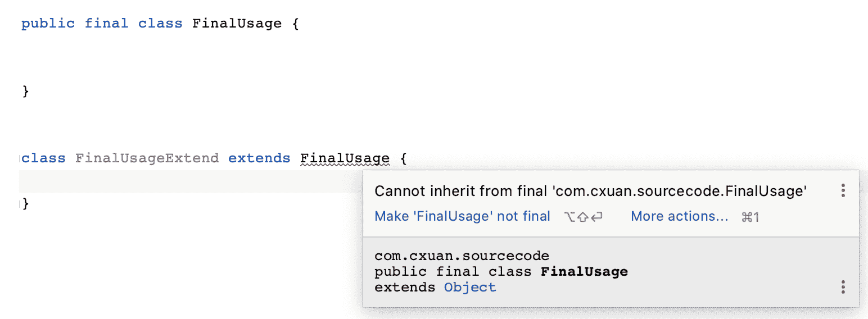Screen dimensions: 868x319
Task: Click the ⌘1 shortcut hint beside More actions
Action: (751, 217)
